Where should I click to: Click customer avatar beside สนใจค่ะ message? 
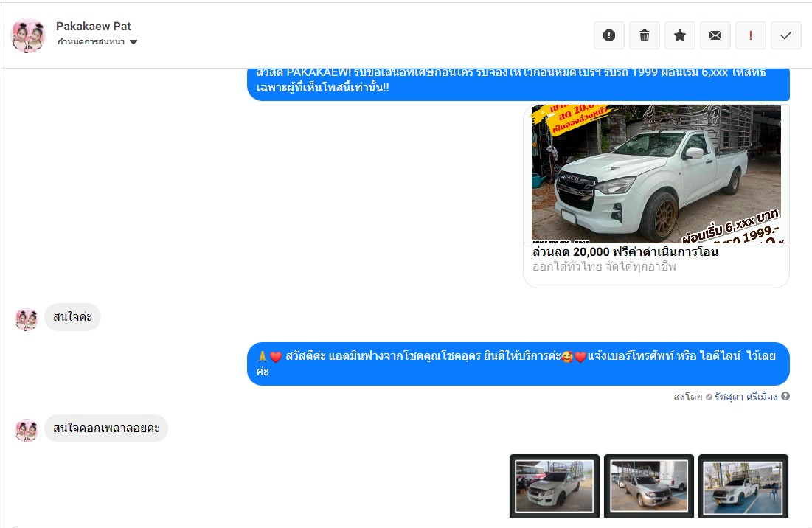27,319
